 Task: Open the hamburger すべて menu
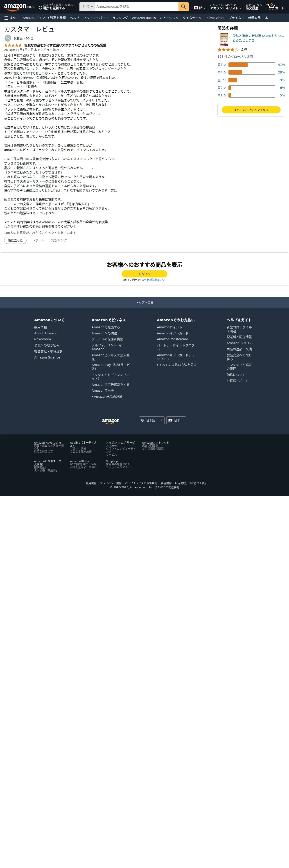(x=11, y=18)
